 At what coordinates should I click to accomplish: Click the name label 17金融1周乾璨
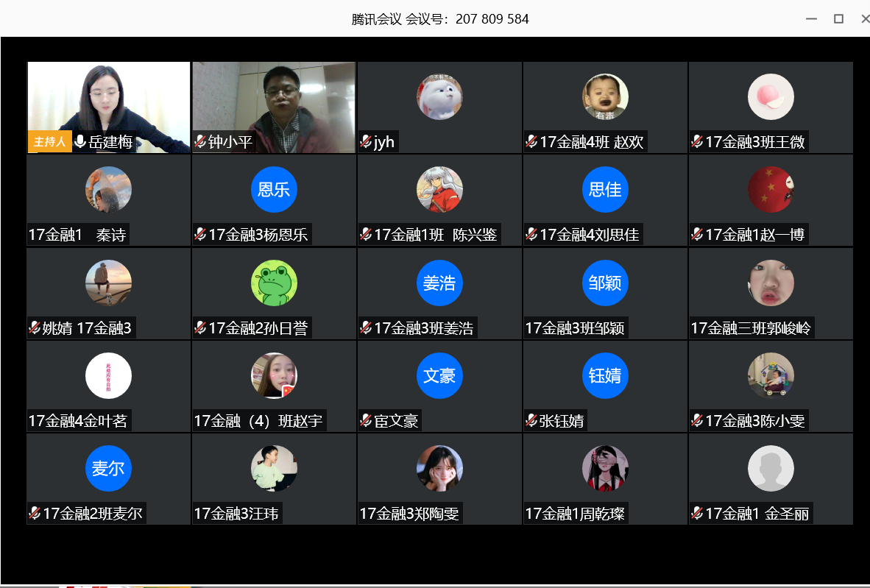(x=575, y=514)
